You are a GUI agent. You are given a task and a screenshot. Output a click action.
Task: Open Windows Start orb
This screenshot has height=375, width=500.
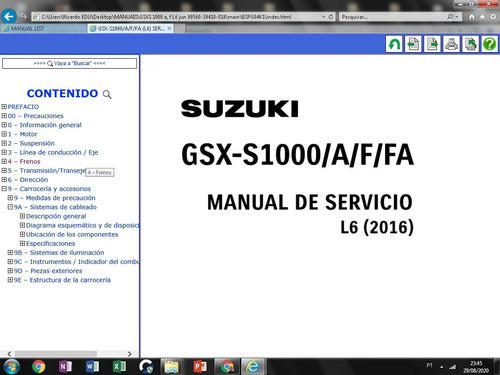point(11,366)
